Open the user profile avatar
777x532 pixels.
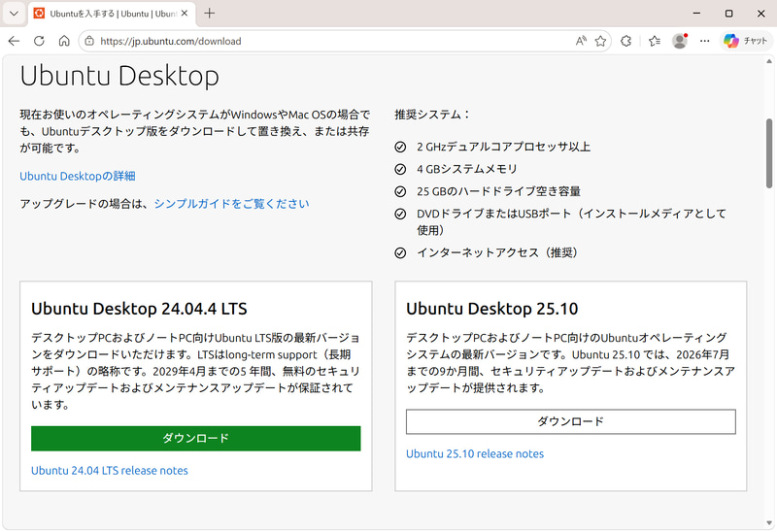680,41
